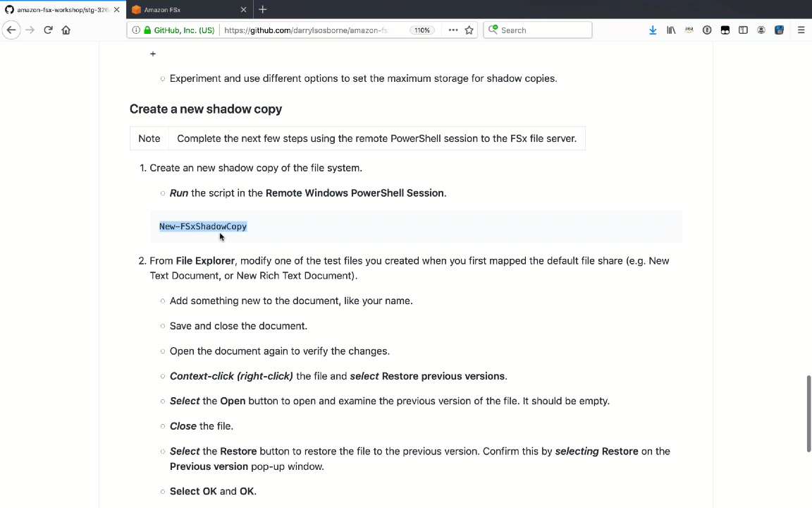Screen dimensions: 812x508
Task: Click the "Create a new shadow copy" heading
Action: 206,109
